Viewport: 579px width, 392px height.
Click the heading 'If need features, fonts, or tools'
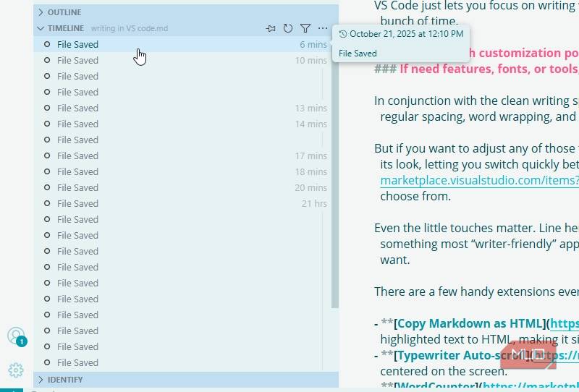pos(489,69)
